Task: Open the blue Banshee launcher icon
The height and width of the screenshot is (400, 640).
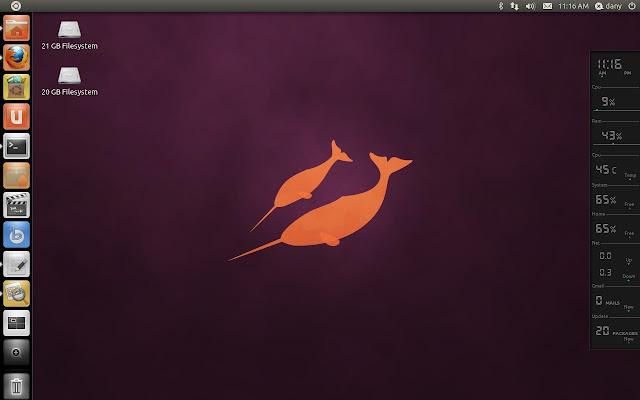Action: point(16,235)
